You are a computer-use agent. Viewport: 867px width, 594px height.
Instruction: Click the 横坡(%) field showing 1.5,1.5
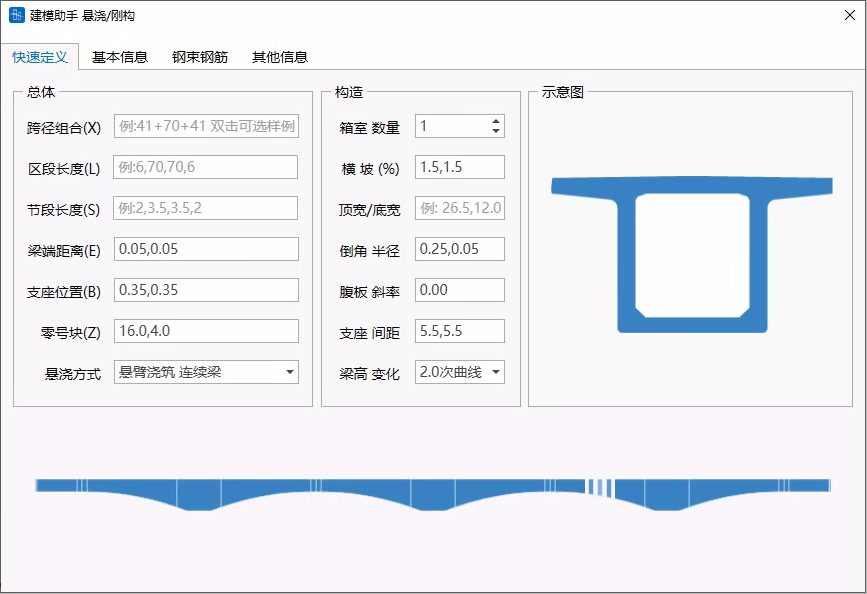pyautogui.click(x=460, y=167)
